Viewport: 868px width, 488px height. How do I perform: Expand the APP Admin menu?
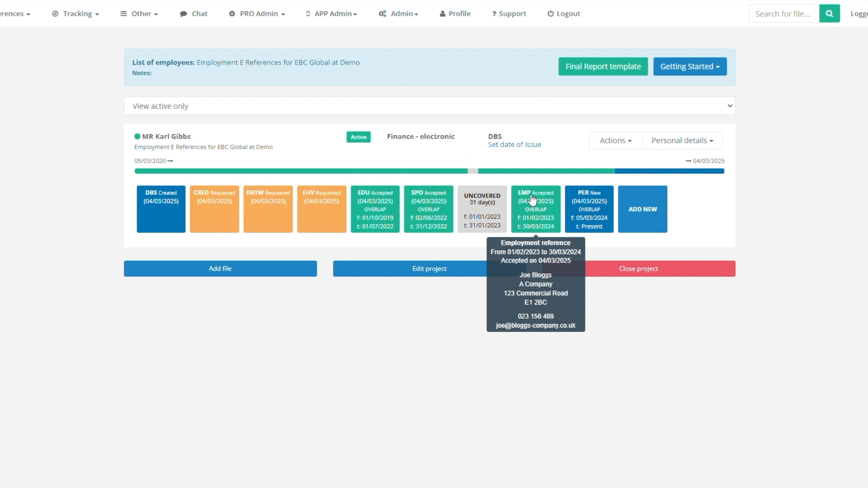coord(331,14)
